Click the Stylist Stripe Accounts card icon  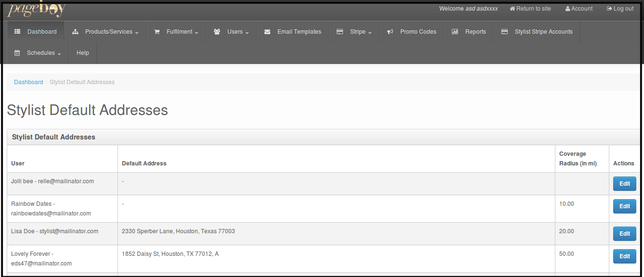click(x=505, y=32)
